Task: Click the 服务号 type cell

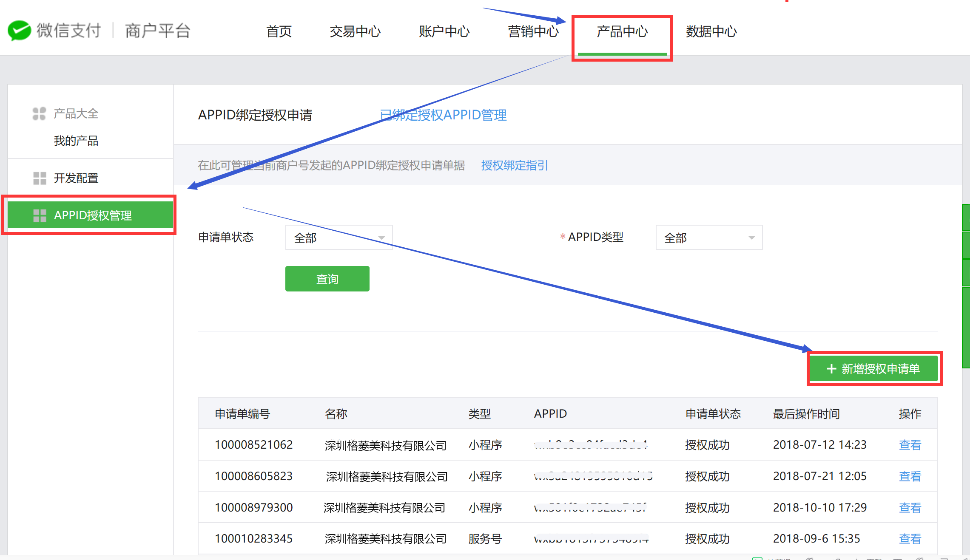Action: [485, 539]
